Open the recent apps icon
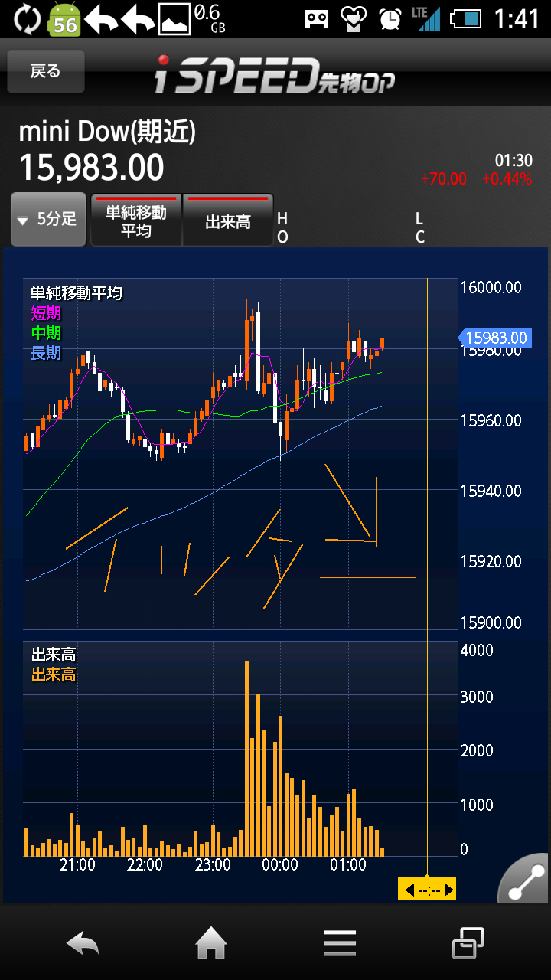Image resolution: width=551 pixels, height=980 pixels. click(468, 944)
